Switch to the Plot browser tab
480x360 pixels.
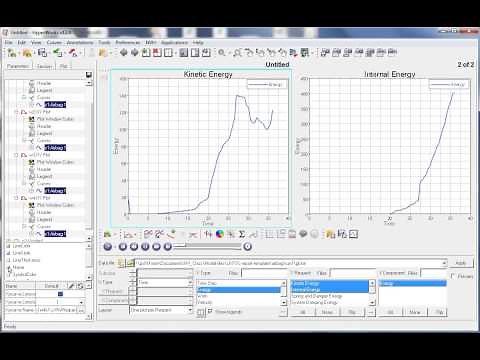63,66
